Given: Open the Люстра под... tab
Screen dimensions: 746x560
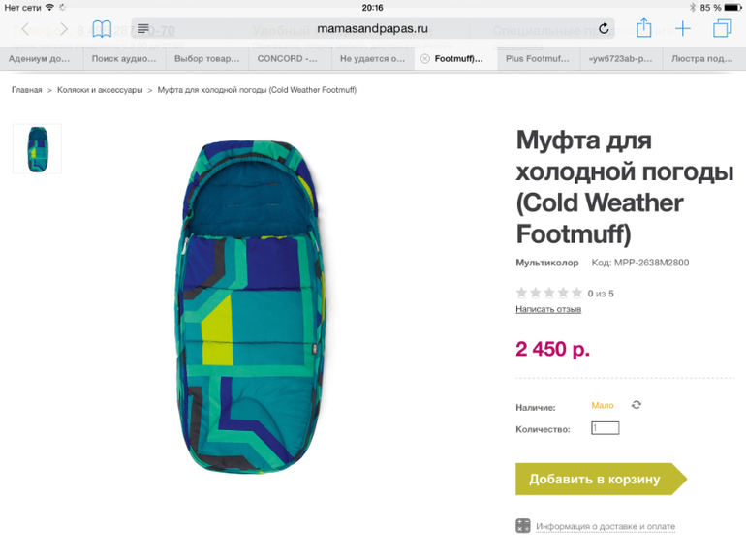Looking at the screenshot, I should [x=703, y=59].
